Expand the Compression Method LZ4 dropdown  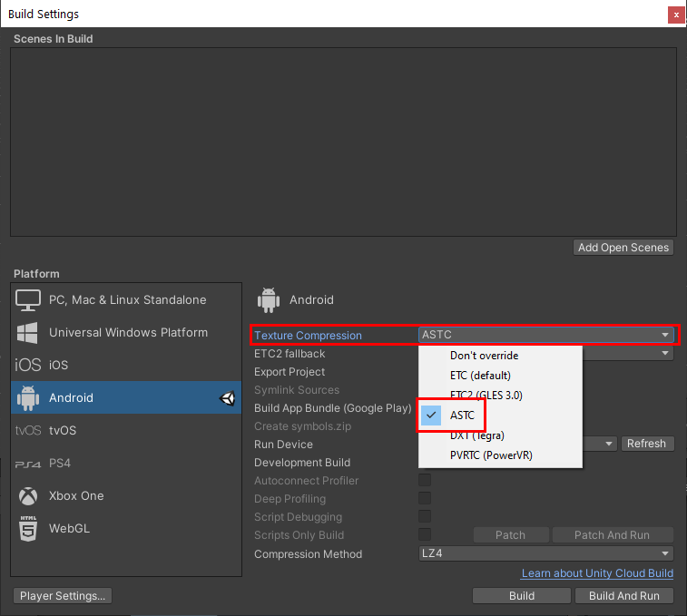tap(545, 553)
